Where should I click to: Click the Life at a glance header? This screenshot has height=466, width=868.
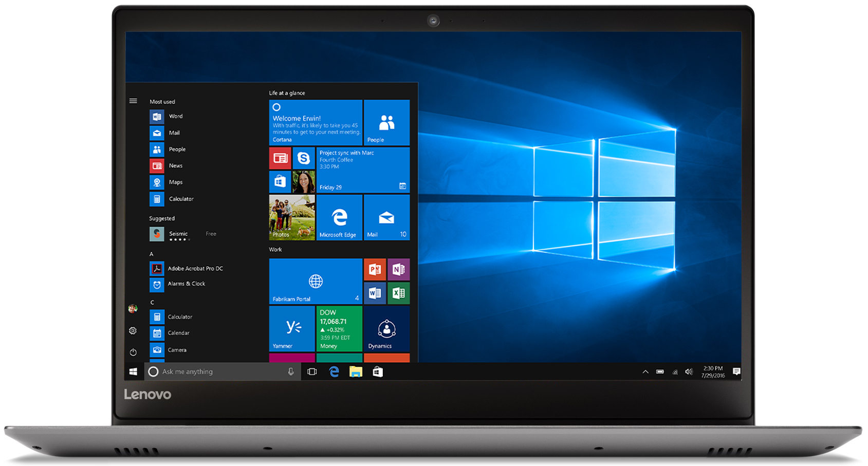[x=287, y=93]
